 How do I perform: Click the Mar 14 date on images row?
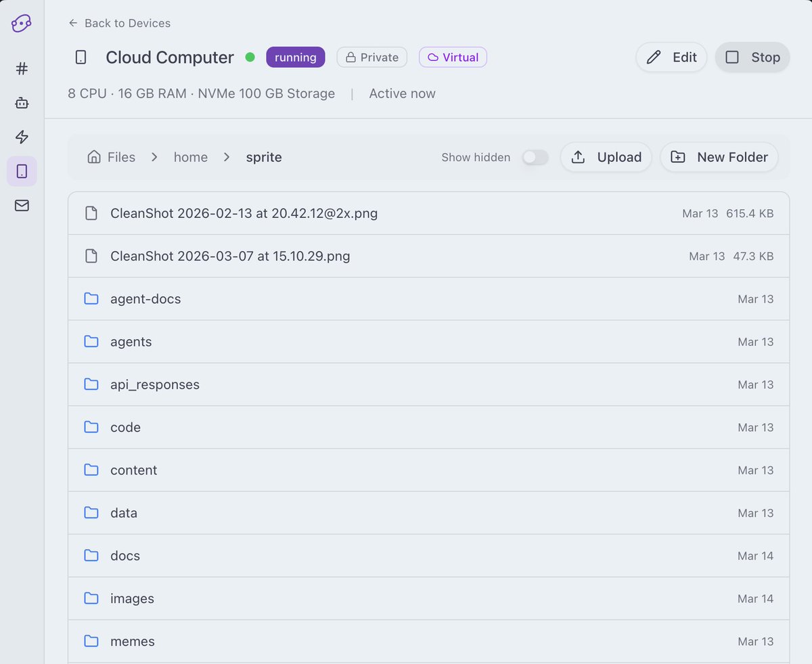pyautogui.click(x=756, y=598)
